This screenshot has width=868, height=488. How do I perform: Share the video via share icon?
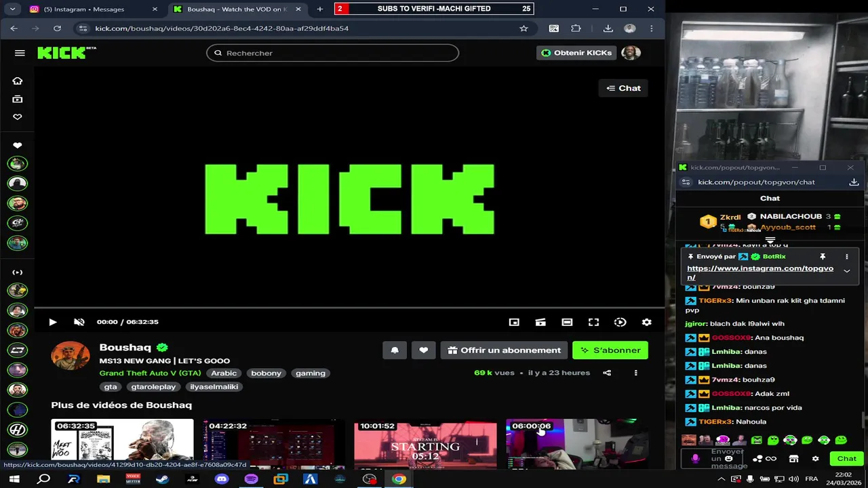[607, 373]
